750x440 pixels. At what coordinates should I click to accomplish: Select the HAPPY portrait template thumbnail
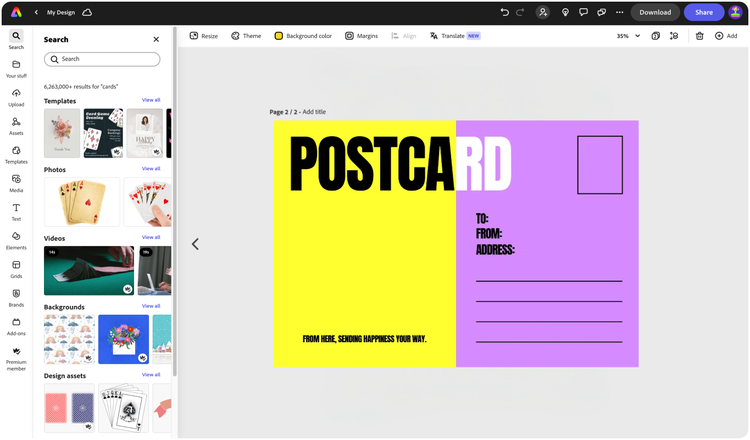click(145, 133)
